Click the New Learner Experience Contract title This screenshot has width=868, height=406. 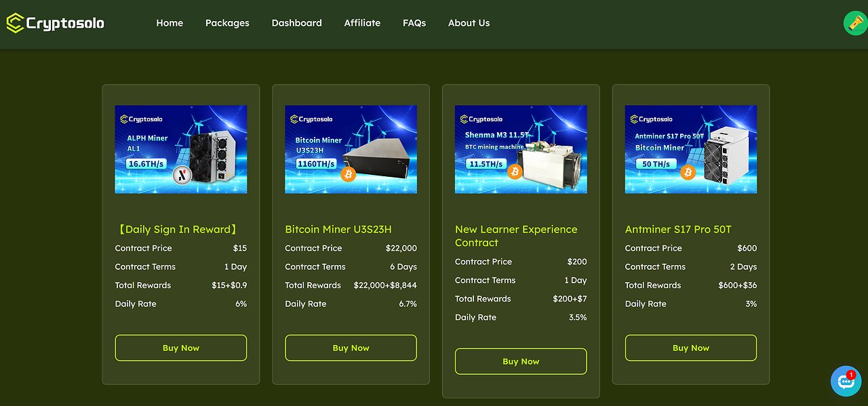(516, 236)
